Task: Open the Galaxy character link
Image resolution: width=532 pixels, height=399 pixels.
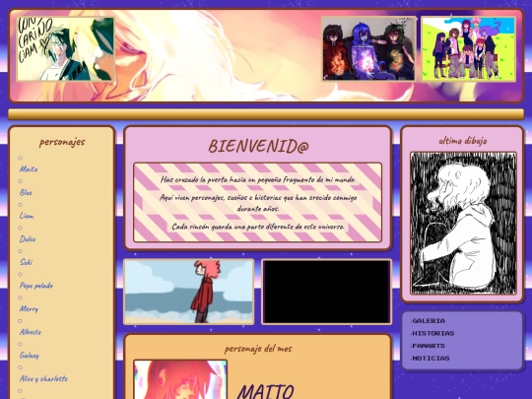Action: pos(30,356)
